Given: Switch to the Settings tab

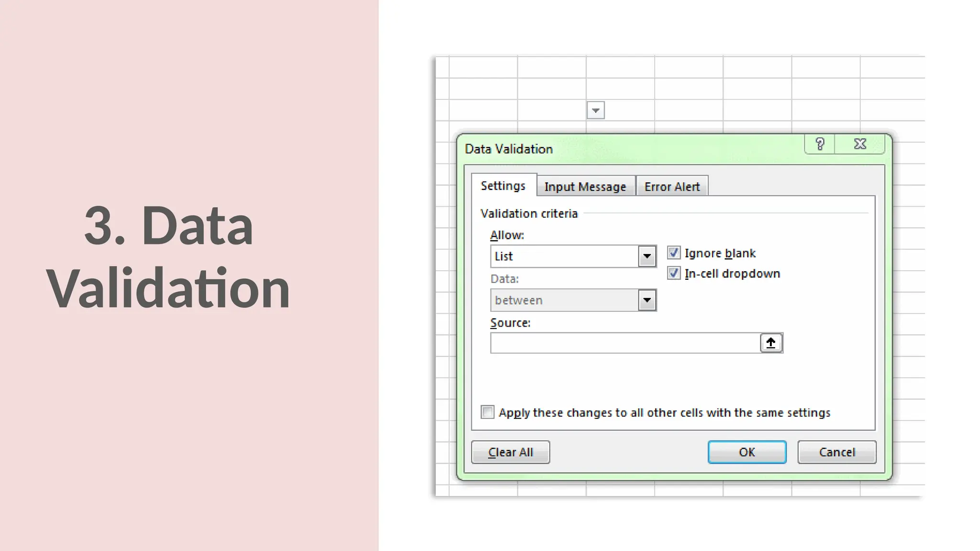Looking at the screenshot, I should (x=503, y=186).
